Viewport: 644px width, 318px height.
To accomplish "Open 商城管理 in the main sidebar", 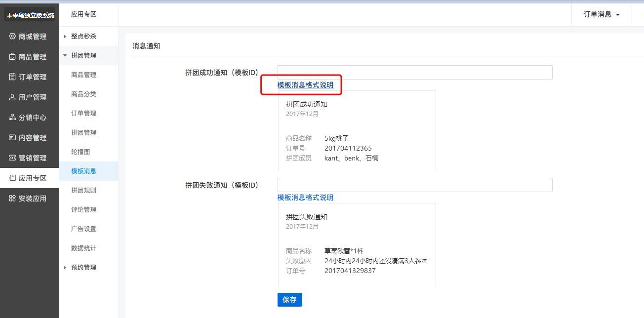I will [x=30, y=37].
